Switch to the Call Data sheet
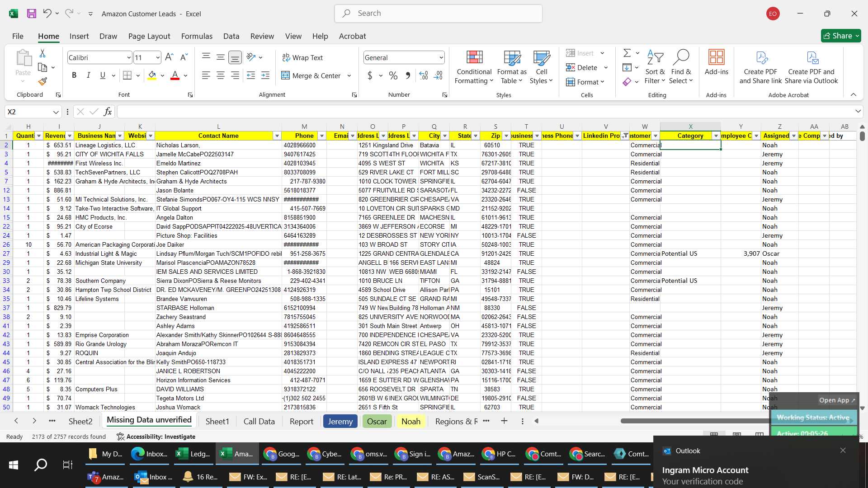Image resolution: width=868 pixels, height=488 pixels. pyautogui.click(x=259, y=421)
